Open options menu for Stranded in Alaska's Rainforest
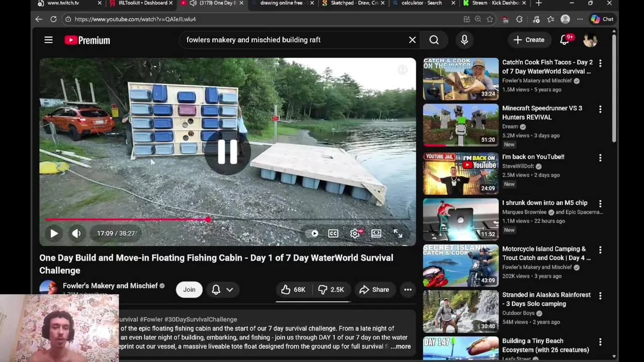This screenshot has width=644, height=362. click(600, 296)
